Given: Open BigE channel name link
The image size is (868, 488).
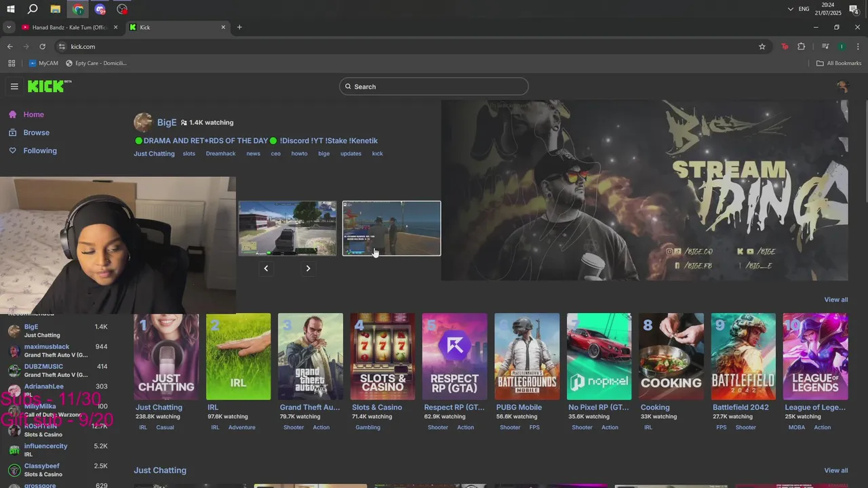Looking at the screenshot, I should 167,123.
